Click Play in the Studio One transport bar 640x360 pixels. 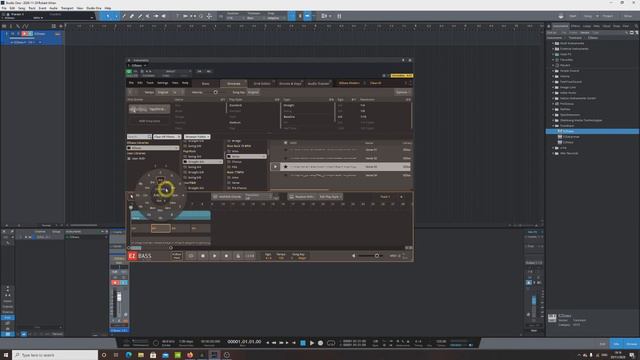coord(312,343)
